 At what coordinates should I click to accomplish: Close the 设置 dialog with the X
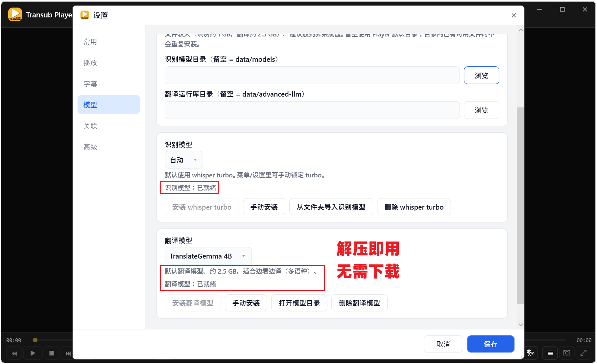[x=514, y=15]
